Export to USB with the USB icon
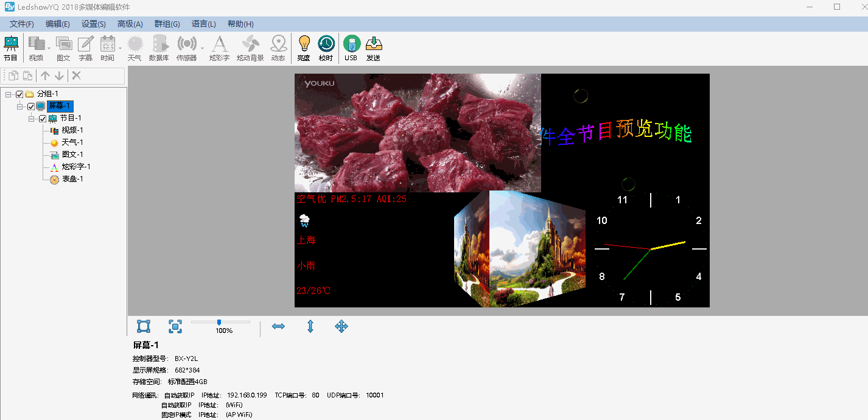The image size is (868, 420). coord(351,43)
